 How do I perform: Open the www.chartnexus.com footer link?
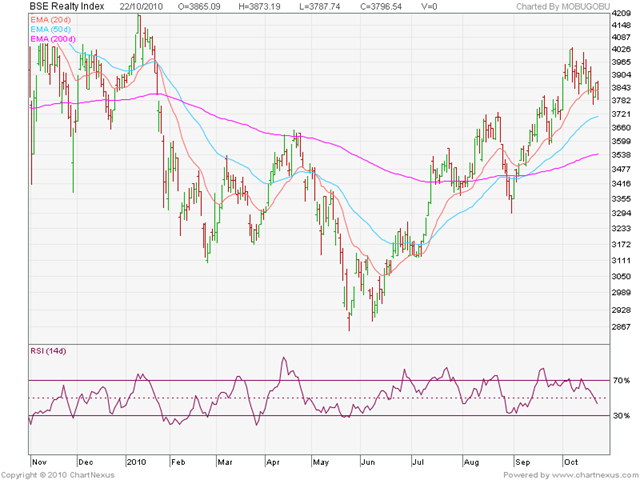click(594, 475)
